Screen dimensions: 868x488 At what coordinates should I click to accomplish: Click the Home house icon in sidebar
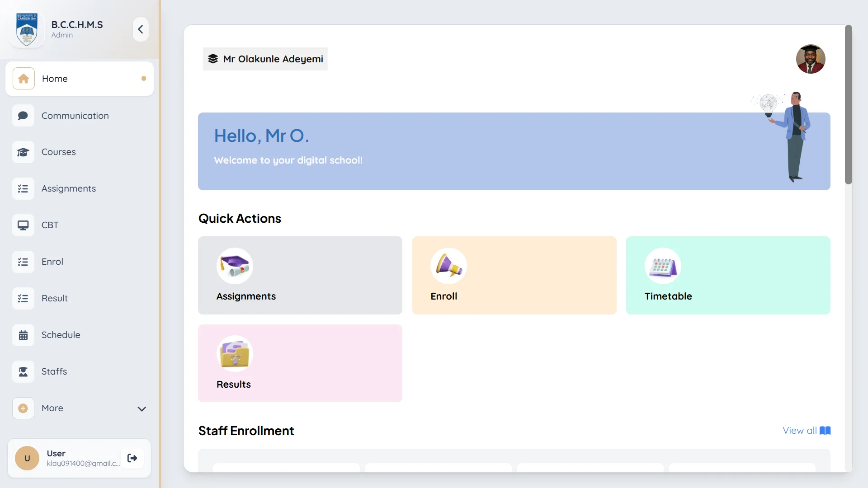click(24, 79)
